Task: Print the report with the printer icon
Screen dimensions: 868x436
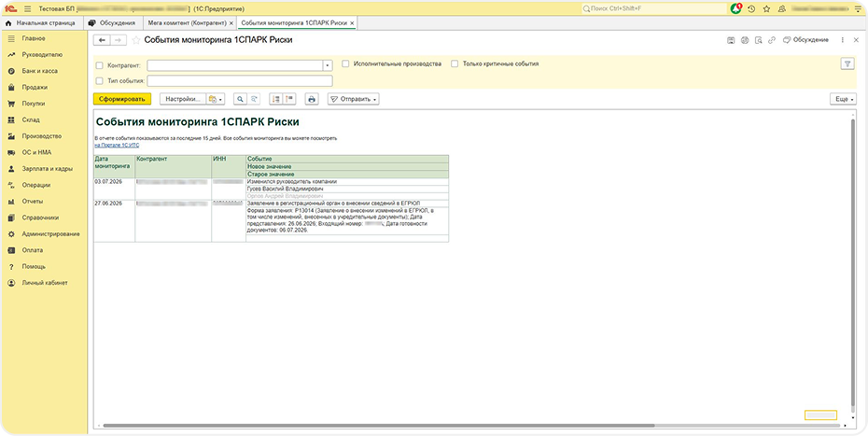Action: [x=313, y=99]
